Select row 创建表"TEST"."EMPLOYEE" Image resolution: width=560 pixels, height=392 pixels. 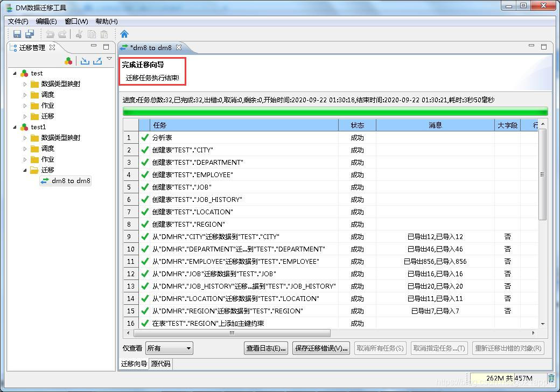(331, 175)
